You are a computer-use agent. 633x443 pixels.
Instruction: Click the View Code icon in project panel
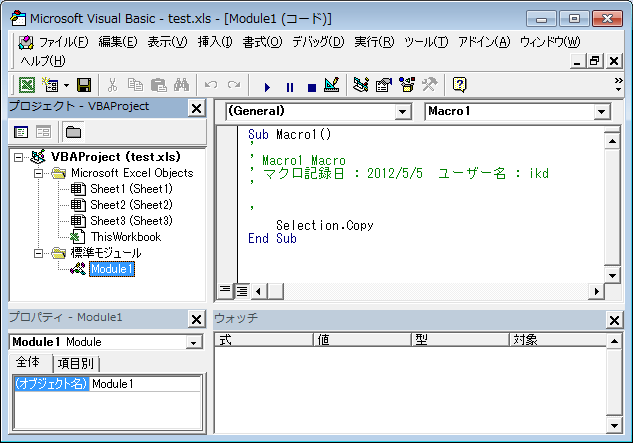pyautogui.click(x=21, y=132)
